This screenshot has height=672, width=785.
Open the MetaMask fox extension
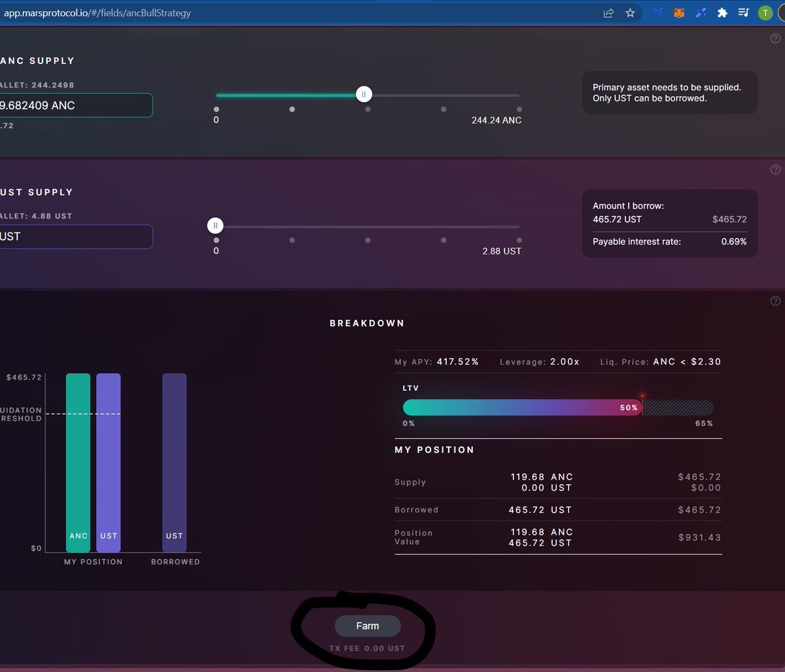click(680, 12)
